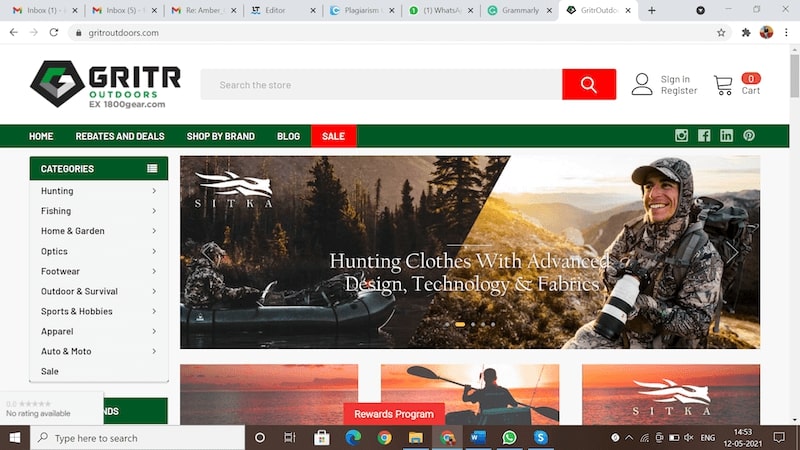Select the active yellow carousel indicator
The width and height of the screenshot is (800, 450).
(x=460, y=324)
